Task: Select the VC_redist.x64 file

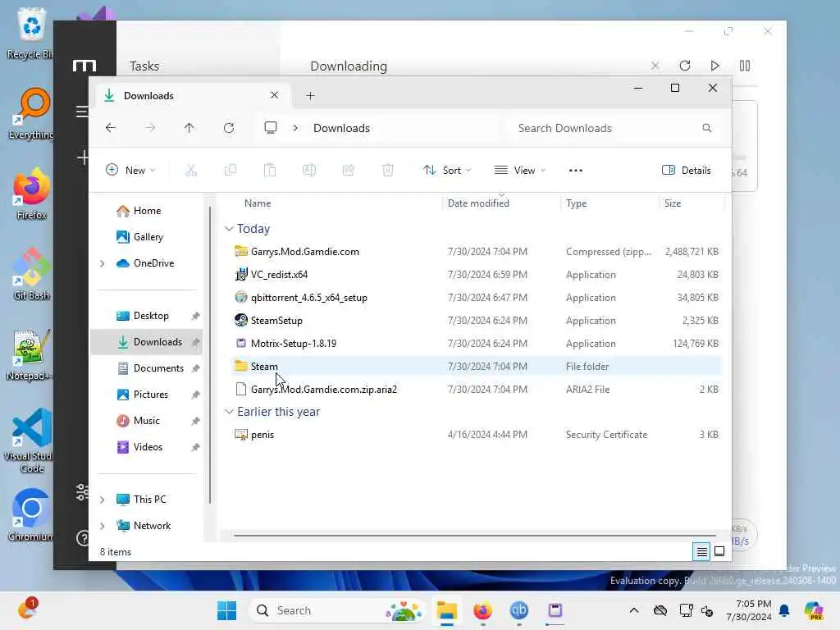Action: 477,274
